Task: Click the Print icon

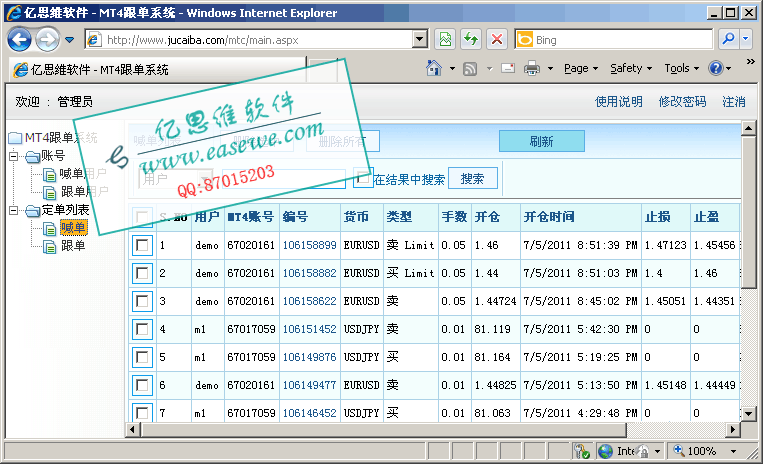Action: [531, 68]
